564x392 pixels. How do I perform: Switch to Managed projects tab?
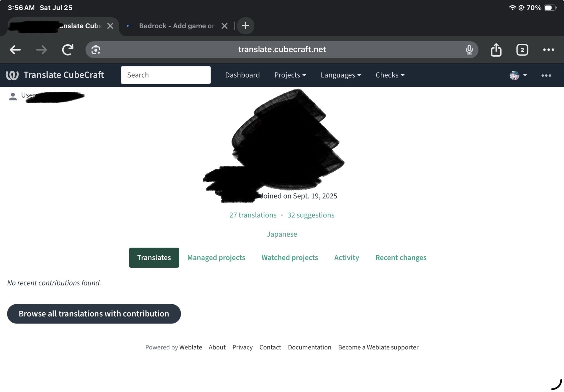coord(216,257)
